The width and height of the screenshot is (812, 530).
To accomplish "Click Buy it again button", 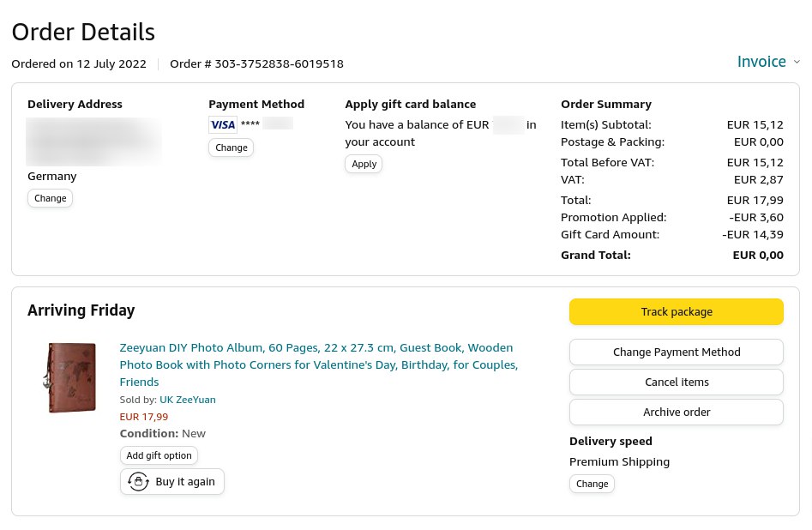I will [172, 482].
